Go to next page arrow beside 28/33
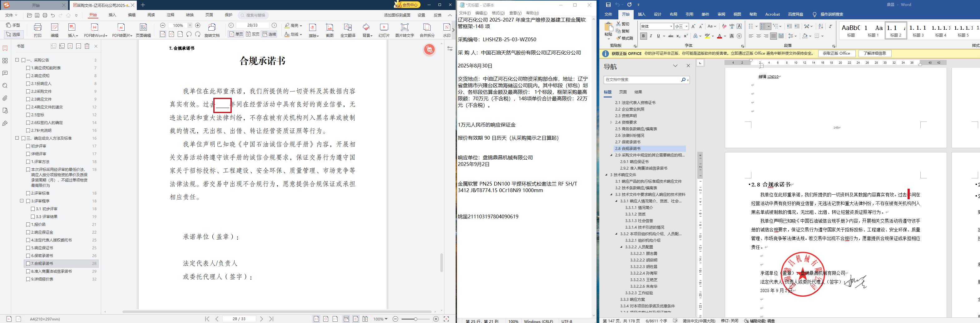 (274, 26)
